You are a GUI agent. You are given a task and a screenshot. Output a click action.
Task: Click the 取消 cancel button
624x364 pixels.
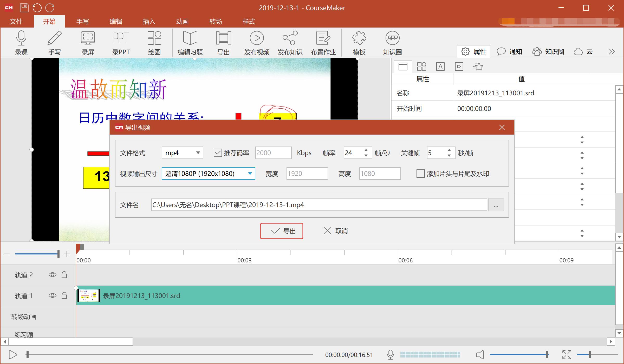(x=336, y=231)
